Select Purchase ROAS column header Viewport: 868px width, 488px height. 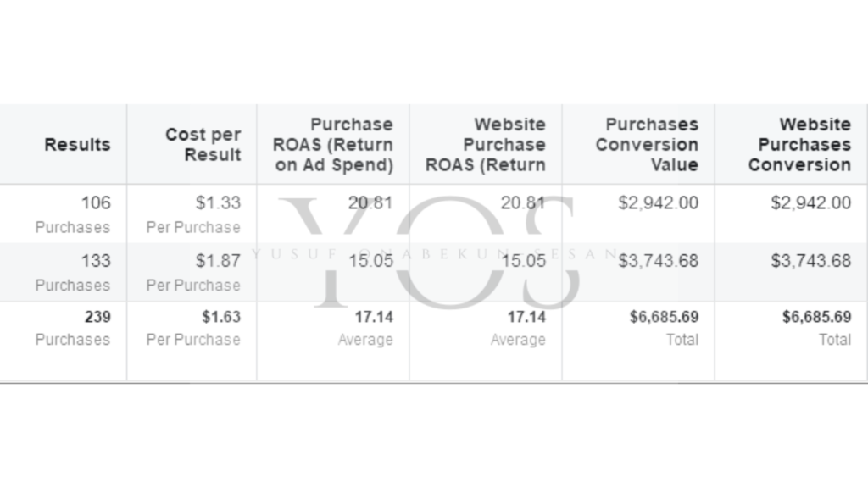pyautogui.click(x=332, y=144)
